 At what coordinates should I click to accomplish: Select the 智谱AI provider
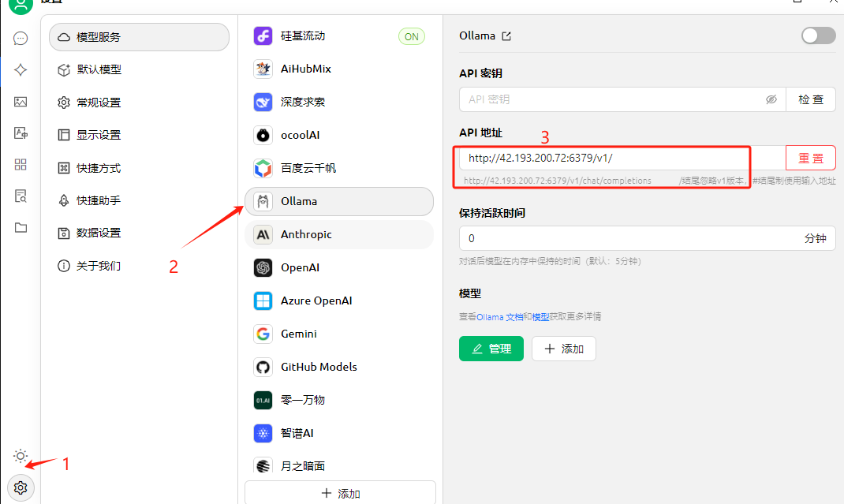(x=339, y=433)
